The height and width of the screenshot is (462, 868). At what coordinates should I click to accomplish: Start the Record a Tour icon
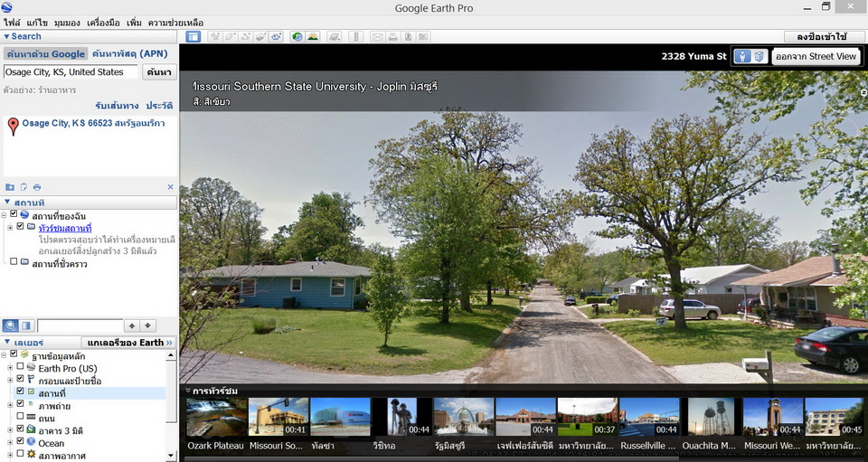(x=277, y=36)
